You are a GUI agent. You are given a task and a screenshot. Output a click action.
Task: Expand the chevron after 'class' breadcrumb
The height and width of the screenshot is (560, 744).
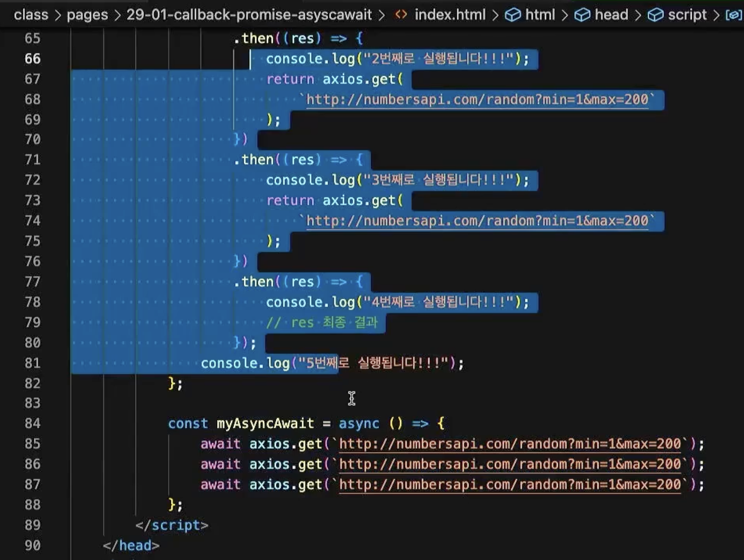coord(58,16)
